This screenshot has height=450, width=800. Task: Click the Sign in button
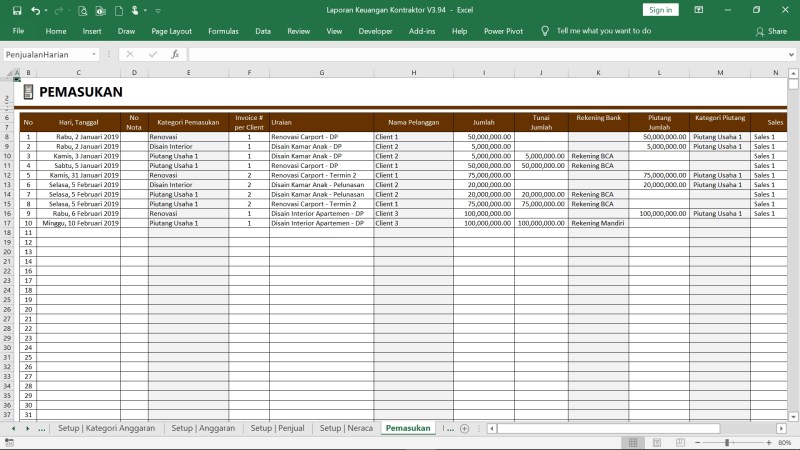pyautogui.click(x=660, y=10)
